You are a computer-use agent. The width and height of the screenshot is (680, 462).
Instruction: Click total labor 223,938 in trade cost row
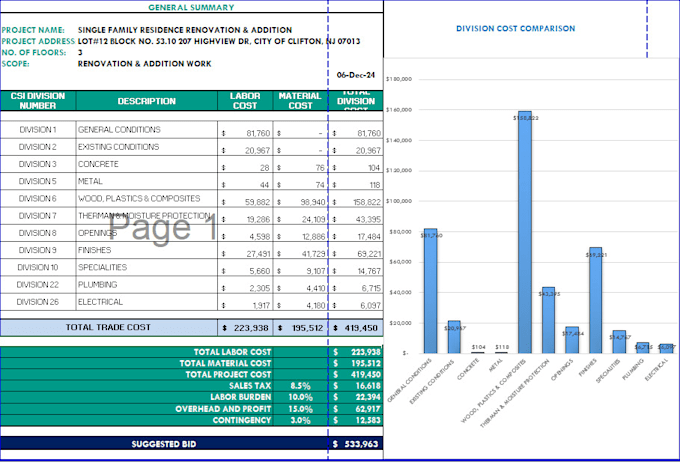[x=245, y=328]
